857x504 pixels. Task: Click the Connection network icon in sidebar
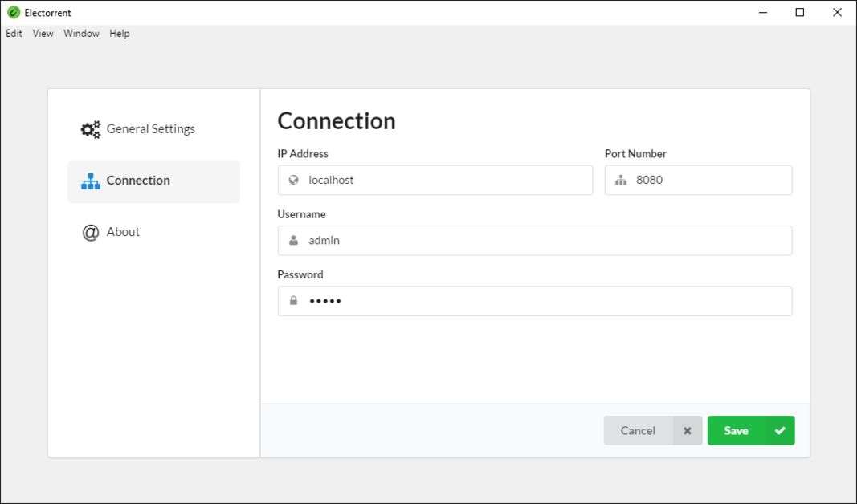click(91, 181)
